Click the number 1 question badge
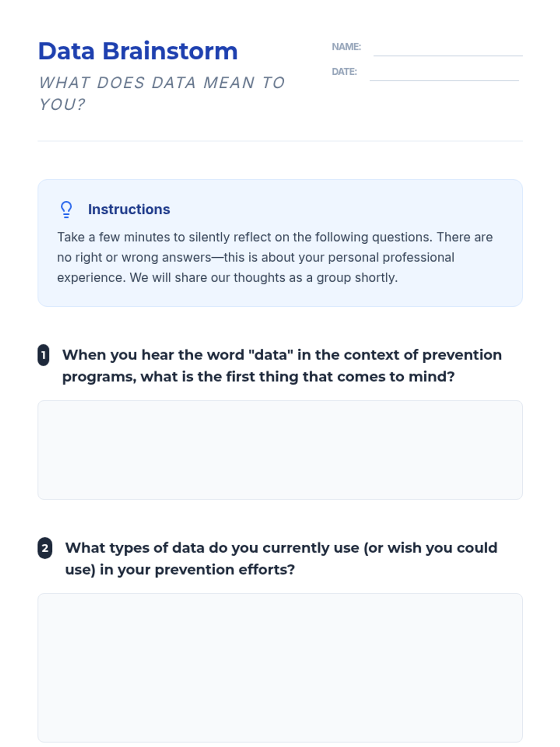Viewport: 560px width, 747px height. [43, 355]
